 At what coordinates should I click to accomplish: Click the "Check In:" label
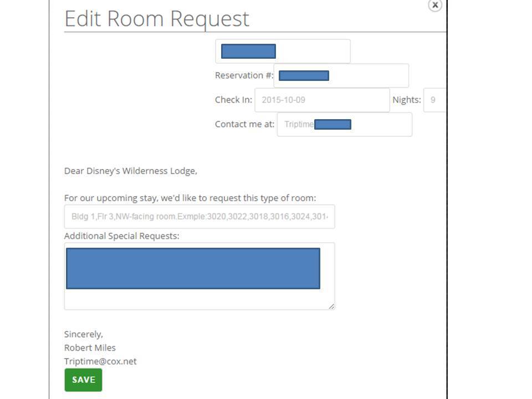[x=233, y=100]
